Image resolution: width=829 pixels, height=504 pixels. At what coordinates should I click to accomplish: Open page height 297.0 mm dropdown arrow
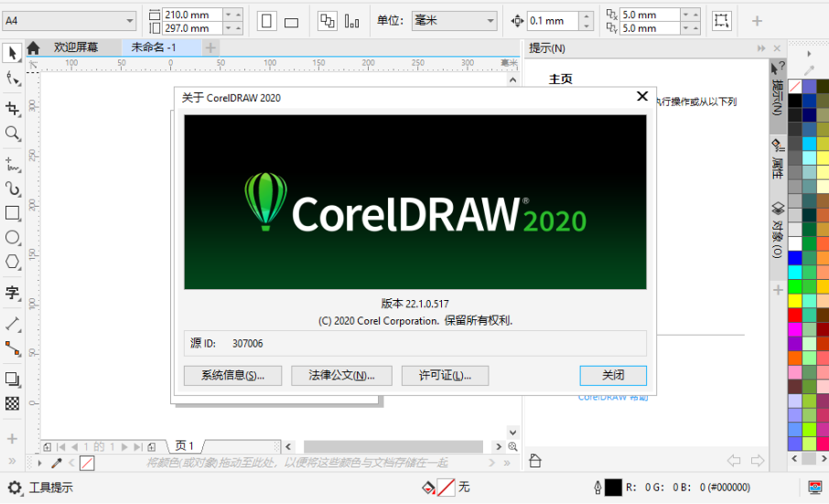point(229,28)
